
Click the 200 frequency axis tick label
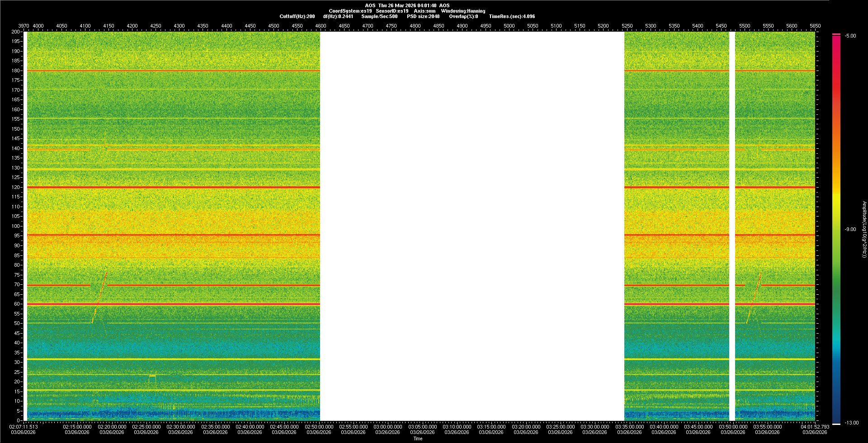tap(16, 32)
